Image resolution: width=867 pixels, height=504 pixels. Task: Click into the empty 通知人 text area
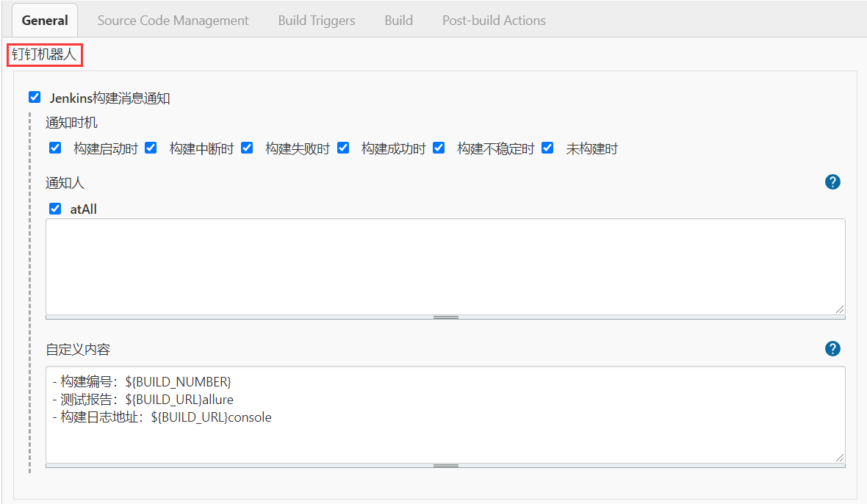pos(445,267)
